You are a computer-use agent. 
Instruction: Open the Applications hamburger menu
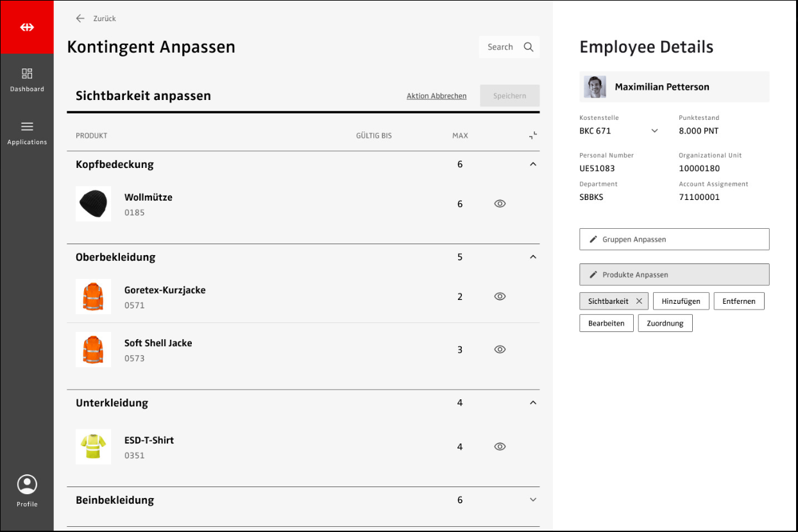coord(27,132)
